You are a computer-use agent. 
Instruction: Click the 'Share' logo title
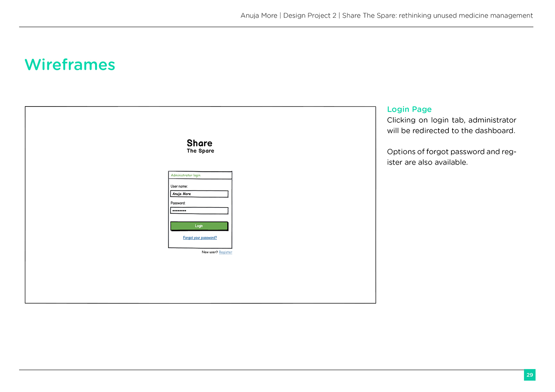click(x=199, y=143)
